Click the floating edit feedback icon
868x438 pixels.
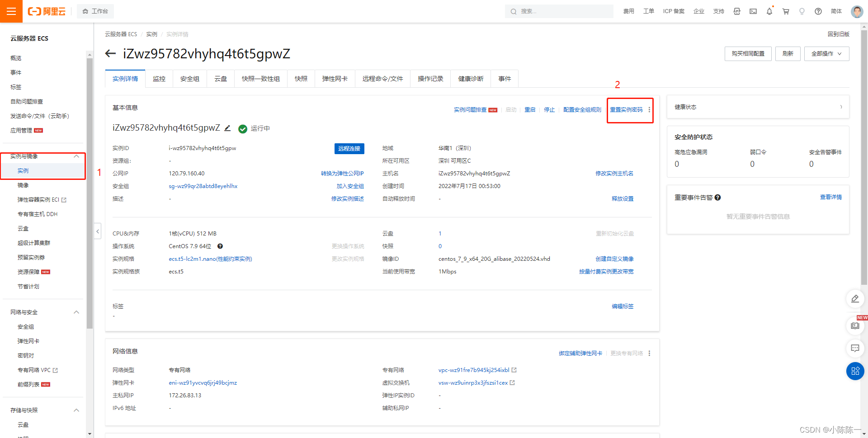(855, 298)
